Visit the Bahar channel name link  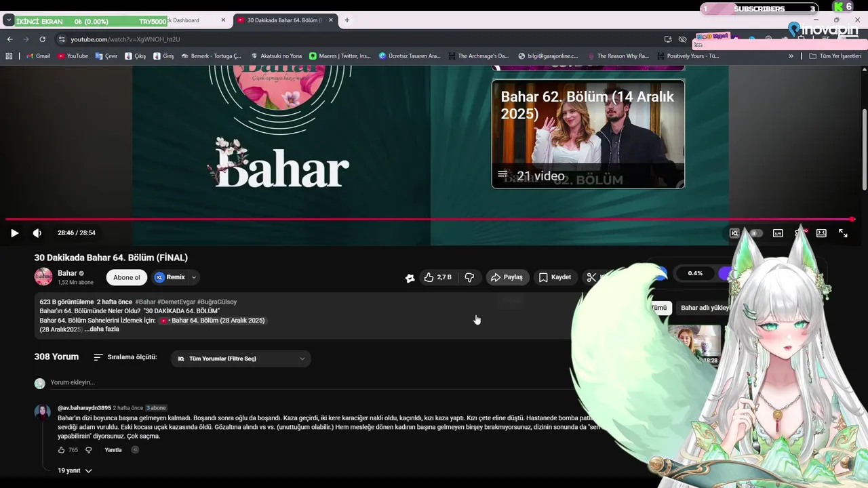67,273
